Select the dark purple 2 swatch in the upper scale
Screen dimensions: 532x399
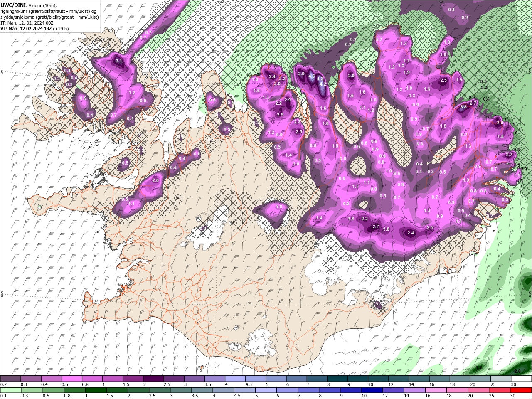click(153, 379)
